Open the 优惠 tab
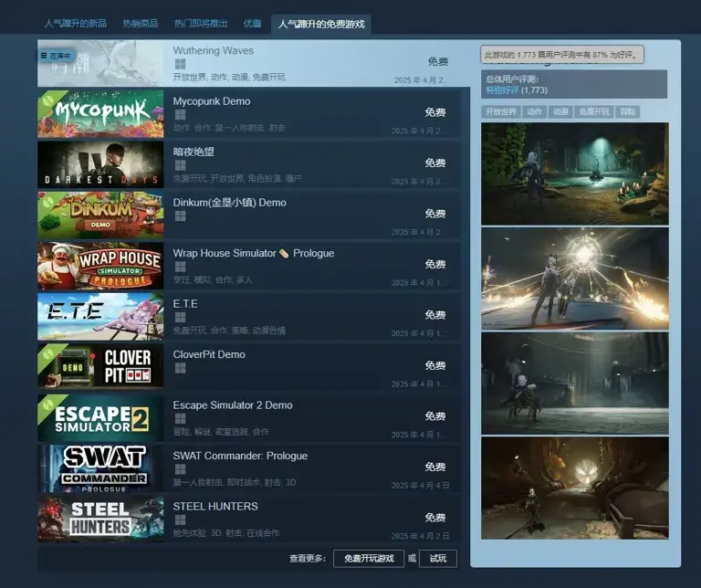 pyautogui.click(x=252, y=24)
